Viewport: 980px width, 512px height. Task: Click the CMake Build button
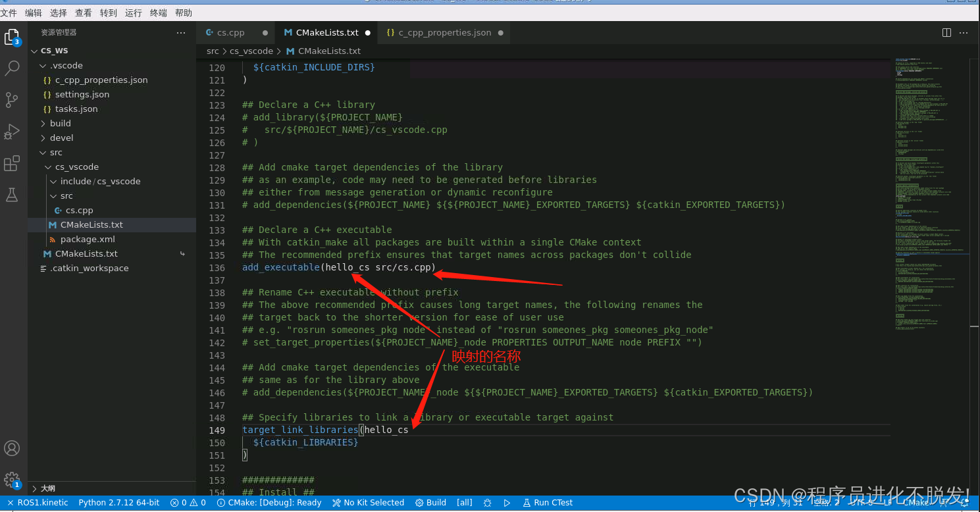click(x=431, y=503)
